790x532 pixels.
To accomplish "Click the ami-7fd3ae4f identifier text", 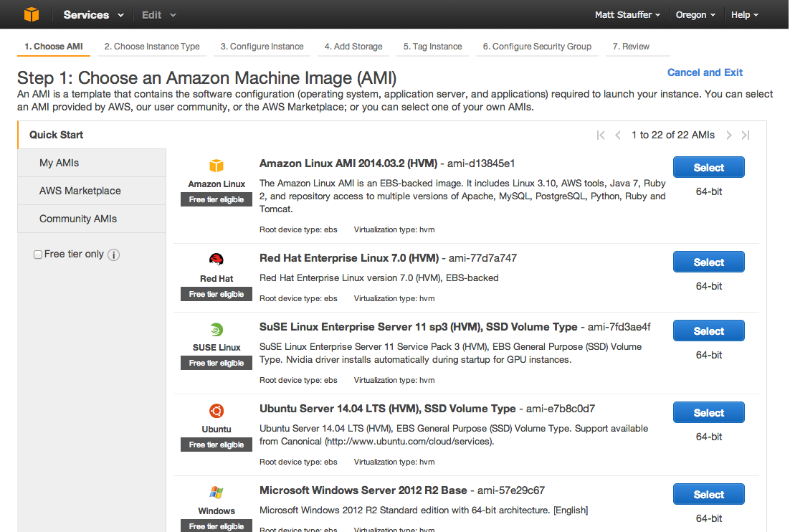I will coord(619,327).
